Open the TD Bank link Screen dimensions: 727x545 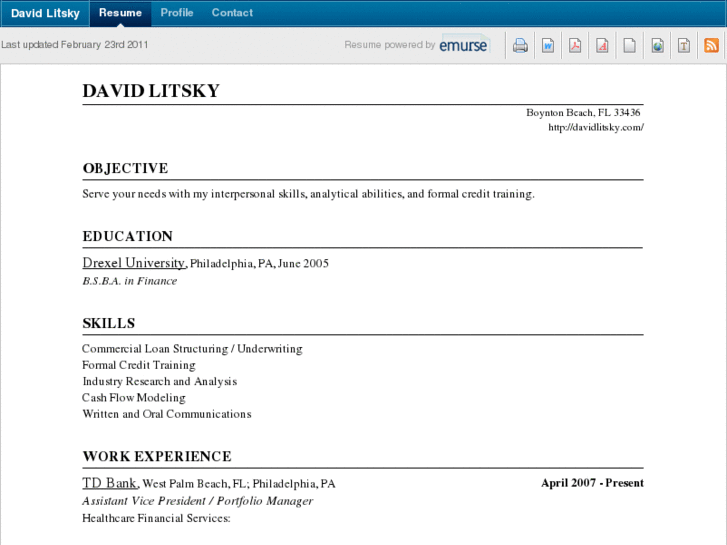[x=110, y=483]
